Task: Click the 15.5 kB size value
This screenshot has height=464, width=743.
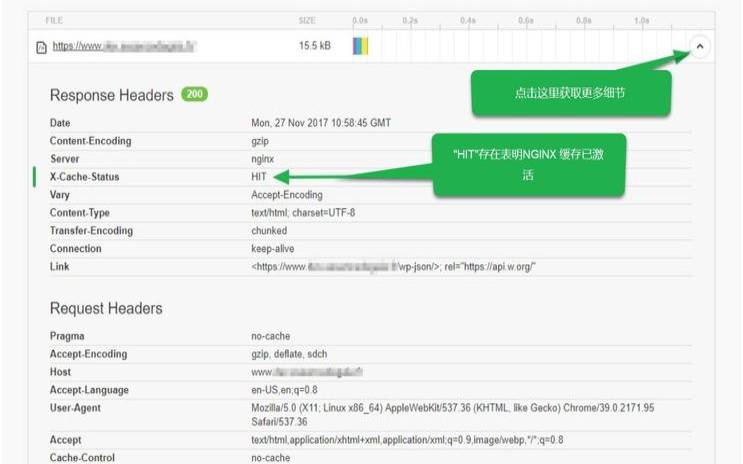Action: click(314, 46)
